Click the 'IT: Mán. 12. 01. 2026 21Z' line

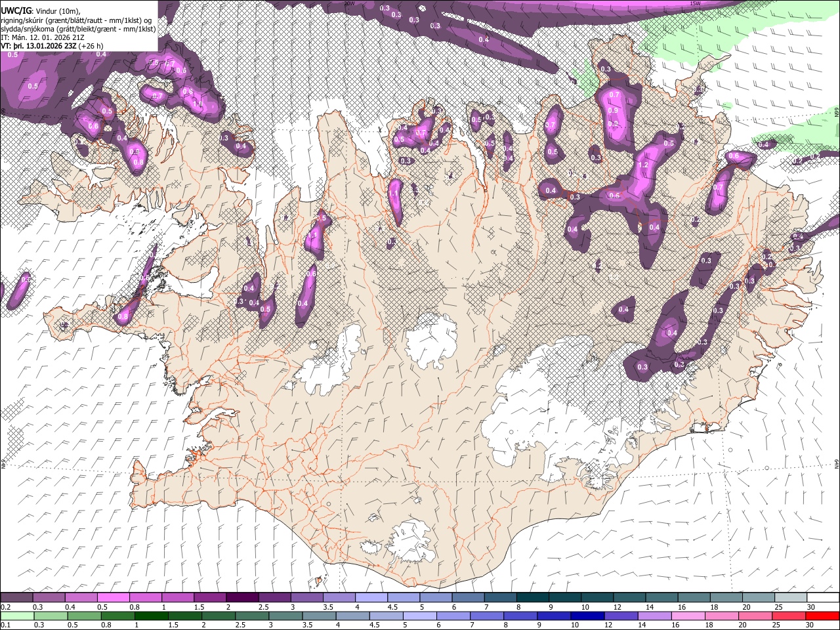point(43,37)
